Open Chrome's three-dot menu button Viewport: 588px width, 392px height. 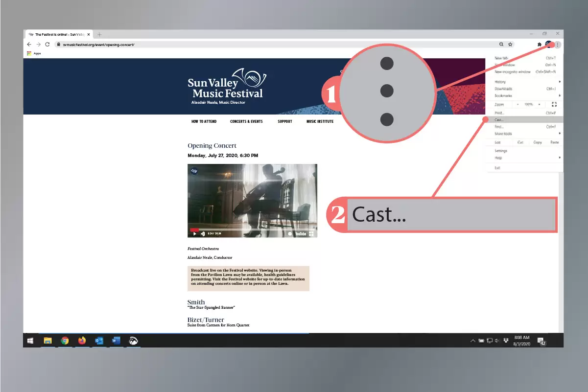[x=558, y=44]
